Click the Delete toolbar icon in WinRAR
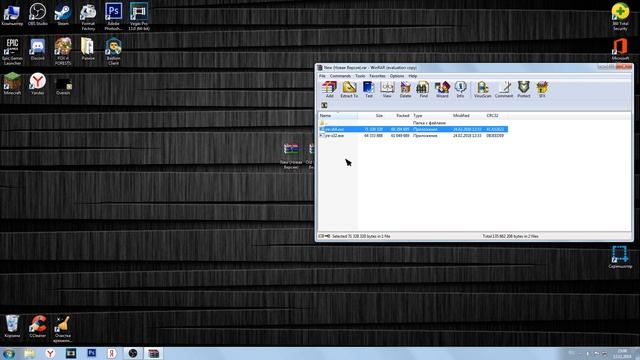This screenshot has width=640, height=360. click(405, 89)
